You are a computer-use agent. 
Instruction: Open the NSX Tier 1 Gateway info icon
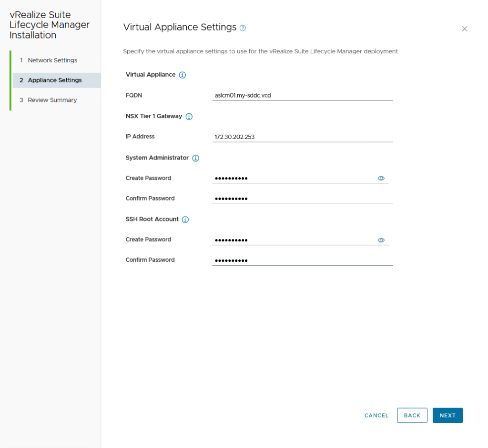[x=189, y=117]
